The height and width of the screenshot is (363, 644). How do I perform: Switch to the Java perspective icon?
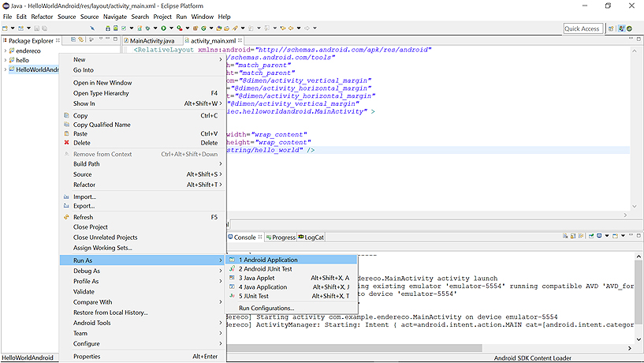623,28
